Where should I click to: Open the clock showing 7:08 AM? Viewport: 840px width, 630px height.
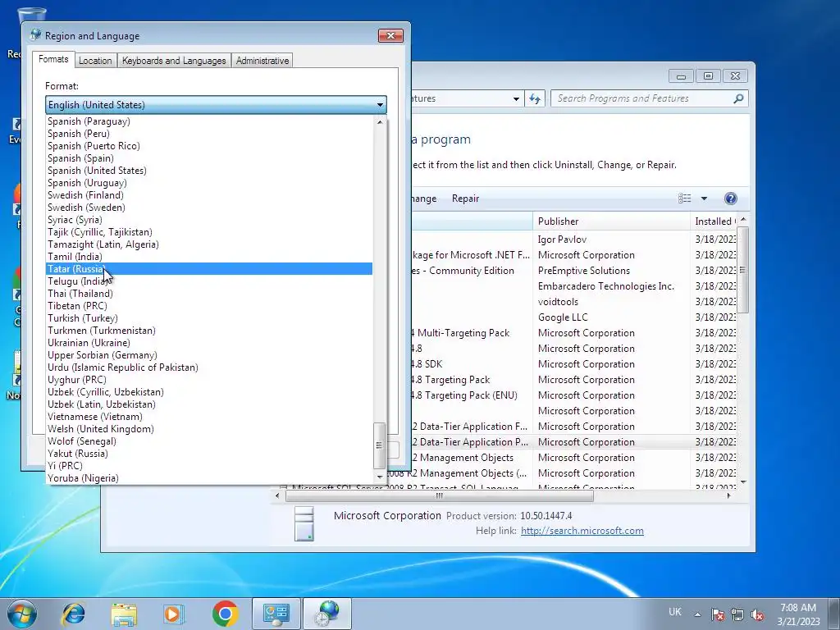tap(798, 614)
